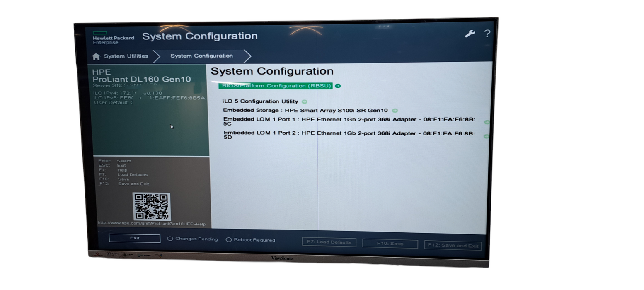Click the Server SN line

point(127,86)
